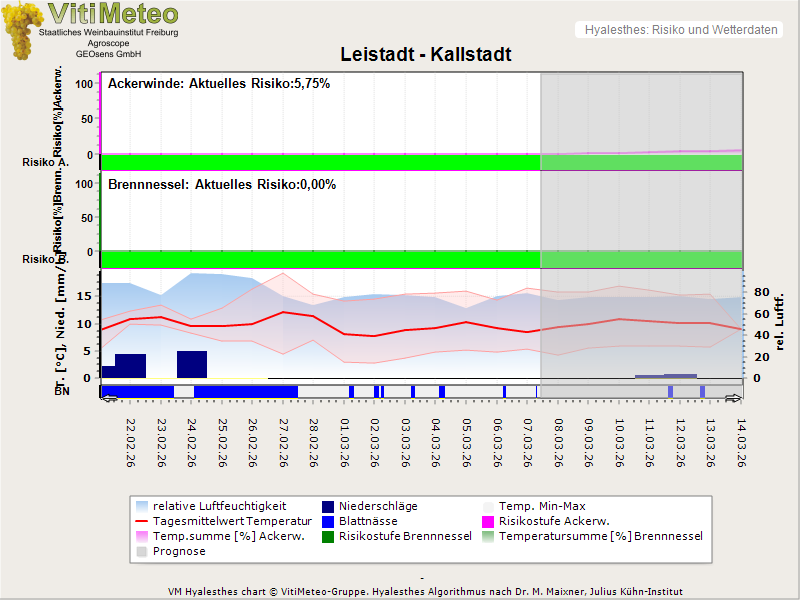This screenshot has width=800, height=600.
Task: Click the Niederschläge legend swatch
Action: tap(329, 507)
